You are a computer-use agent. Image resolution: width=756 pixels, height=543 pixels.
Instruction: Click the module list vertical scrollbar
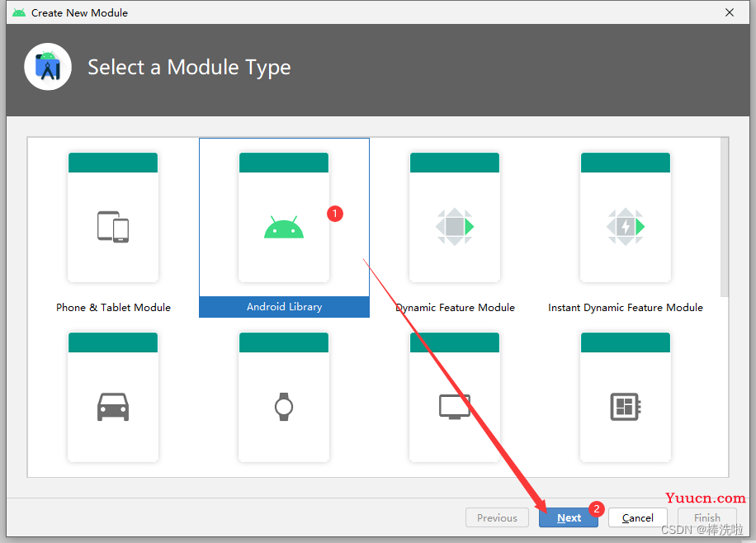(x=724, y=217)
